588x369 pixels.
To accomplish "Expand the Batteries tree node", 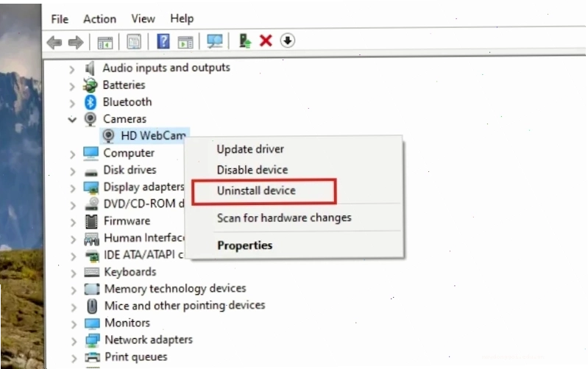I will click(72, 87).
